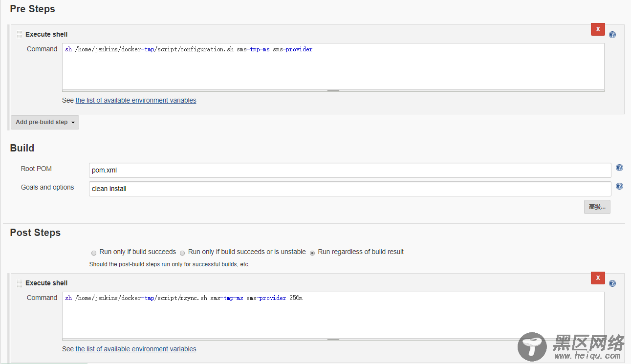Grab Post Steps Execute shell drag handle
This screenshot has width=631, height=364.
(20, 283)
